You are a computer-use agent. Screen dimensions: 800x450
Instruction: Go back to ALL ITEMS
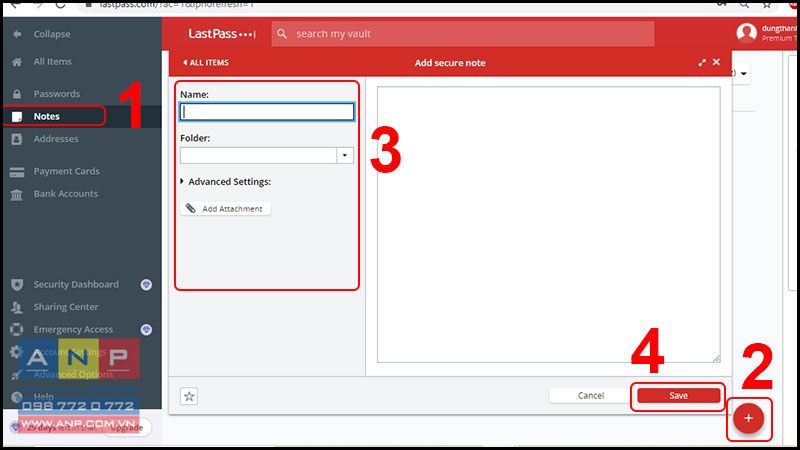click(x=206, y=62)
